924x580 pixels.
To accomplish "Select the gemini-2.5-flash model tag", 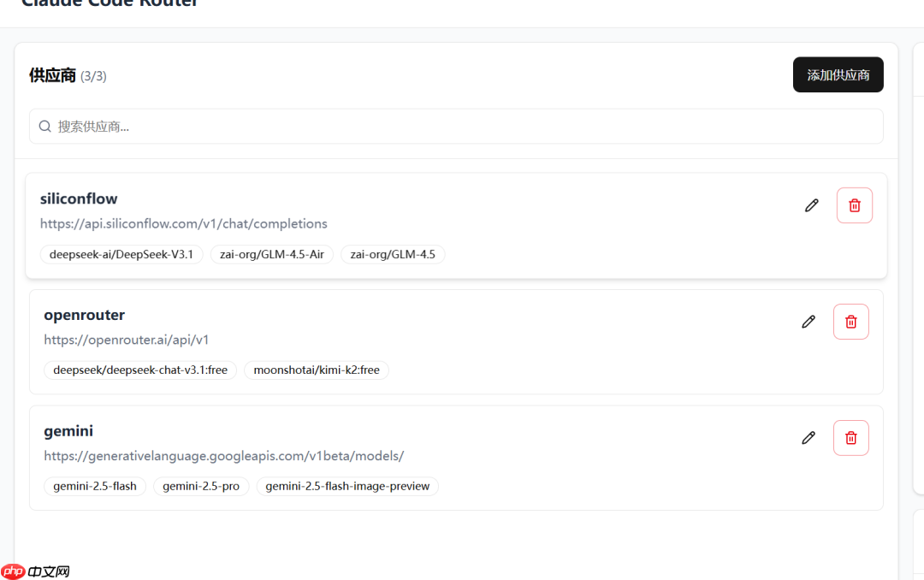I will pos(94,486).
